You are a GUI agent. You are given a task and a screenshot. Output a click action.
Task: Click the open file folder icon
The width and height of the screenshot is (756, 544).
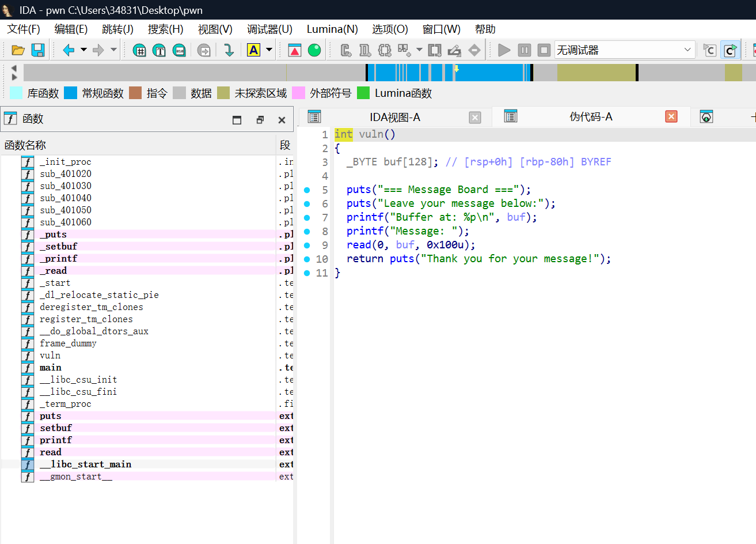(18, 50)
